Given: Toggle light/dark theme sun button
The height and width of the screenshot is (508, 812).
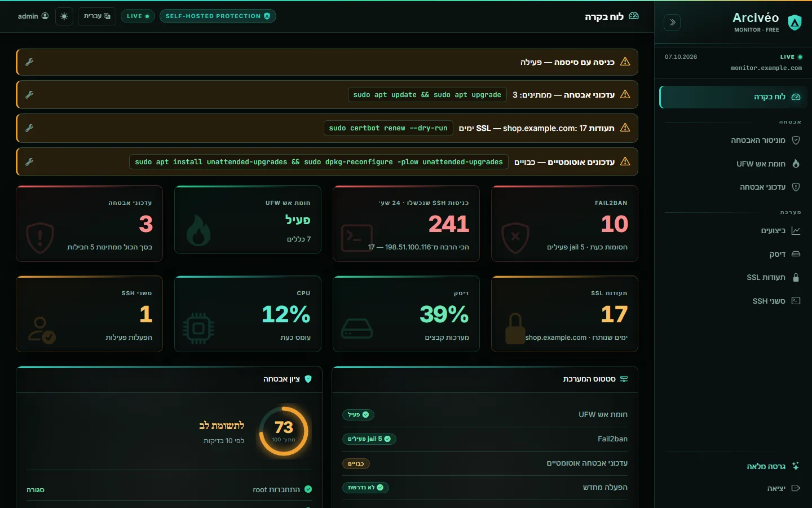Looking at the screenshot, I should (x=64, y=16).
